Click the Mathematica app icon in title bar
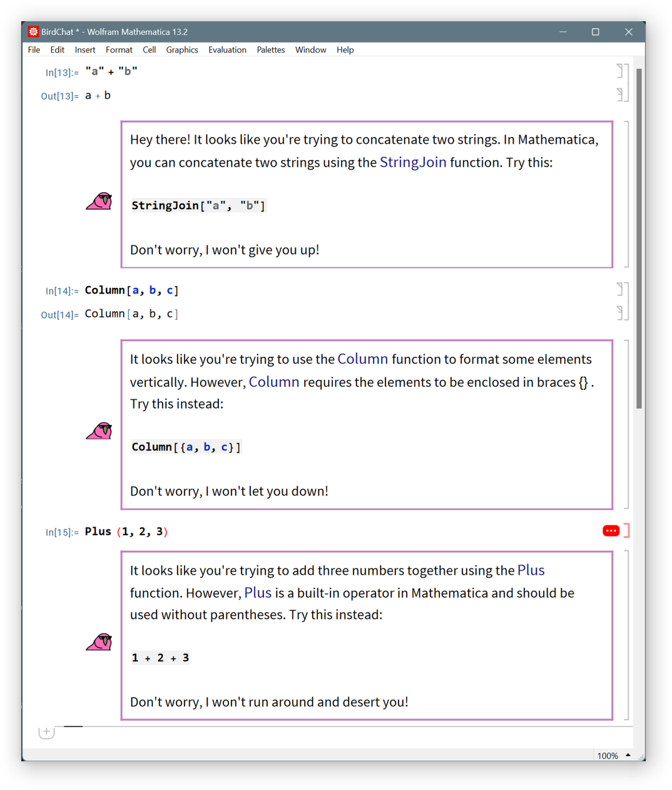 tap(33, 32)
